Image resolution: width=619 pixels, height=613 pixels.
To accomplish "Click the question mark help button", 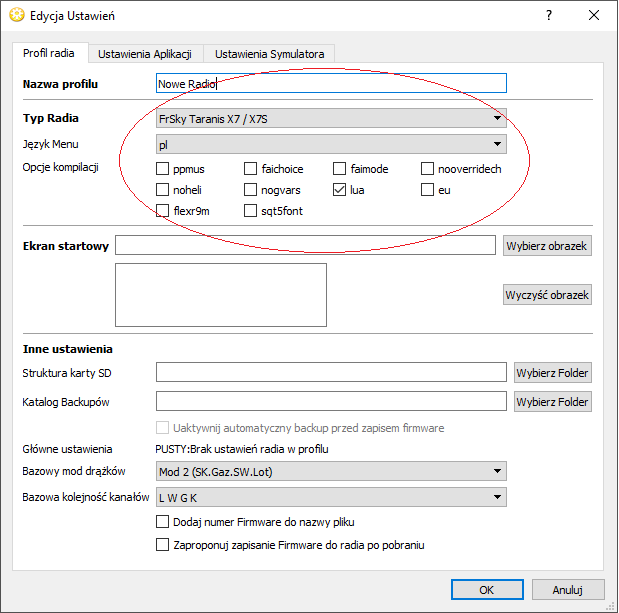I will coord(549,15).
